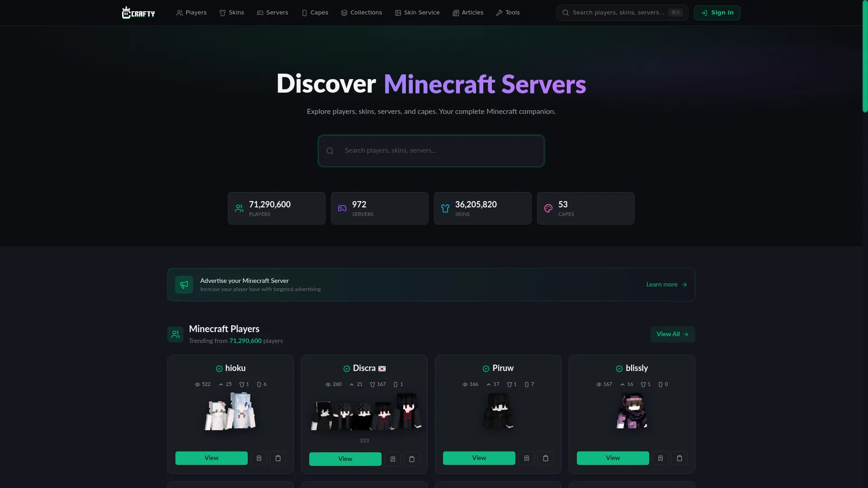Click blissly skin thumbnail
868x488 pixels.
632,411
